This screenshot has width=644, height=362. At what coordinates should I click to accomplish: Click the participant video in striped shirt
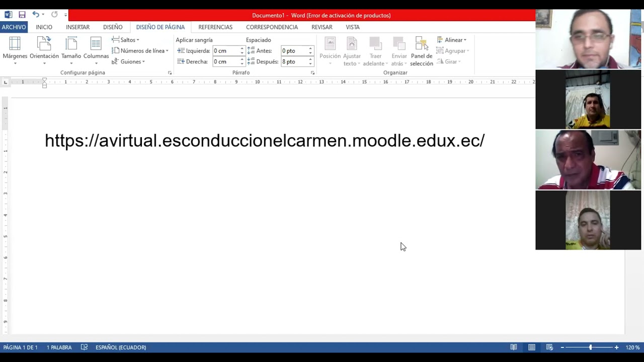pos(588,160)
